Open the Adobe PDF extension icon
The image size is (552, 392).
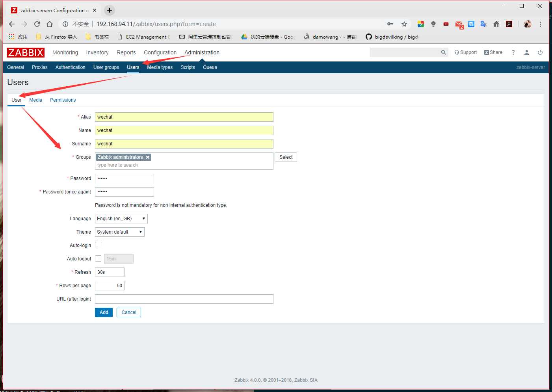click(x=509, y=24)
